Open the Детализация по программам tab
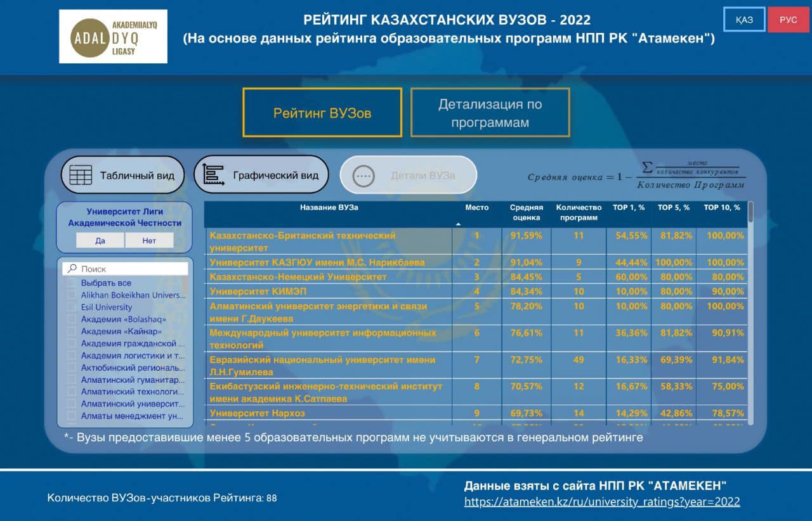The height and width of the screenshot is (521, 812). coord(490,113)
